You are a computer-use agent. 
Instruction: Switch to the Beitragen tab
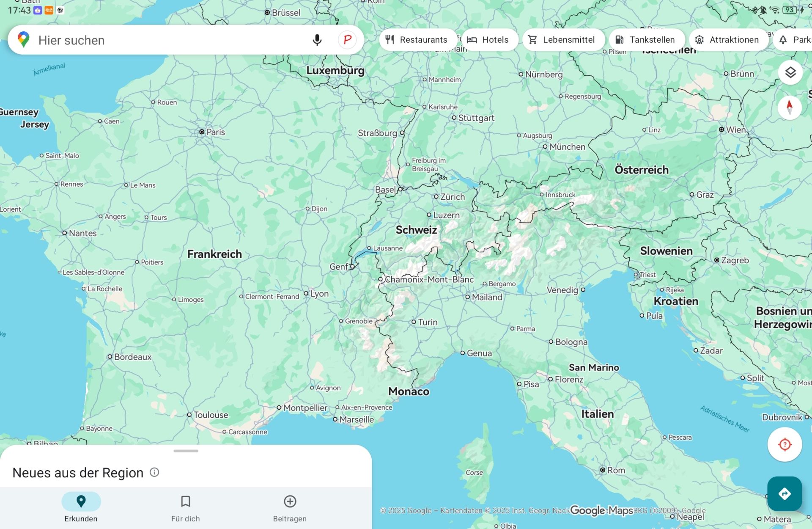(x=290, y=508)
